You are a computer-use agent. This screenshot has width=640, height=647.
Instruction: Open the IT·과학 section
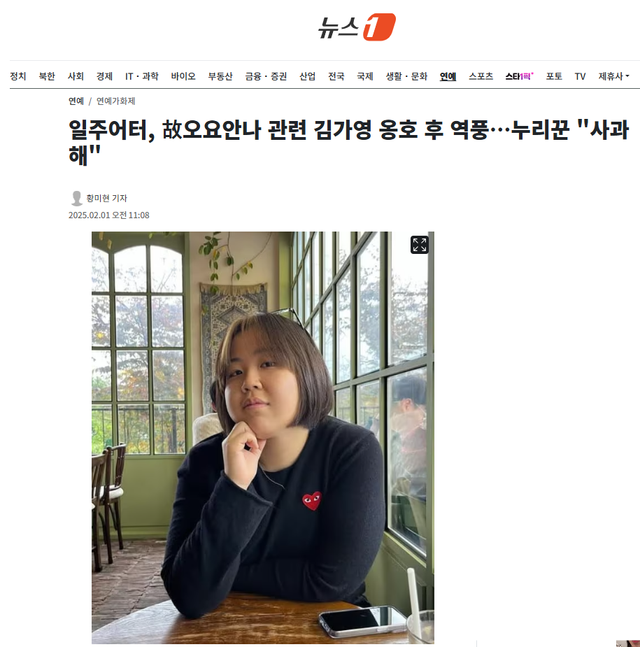coord(142,76)
